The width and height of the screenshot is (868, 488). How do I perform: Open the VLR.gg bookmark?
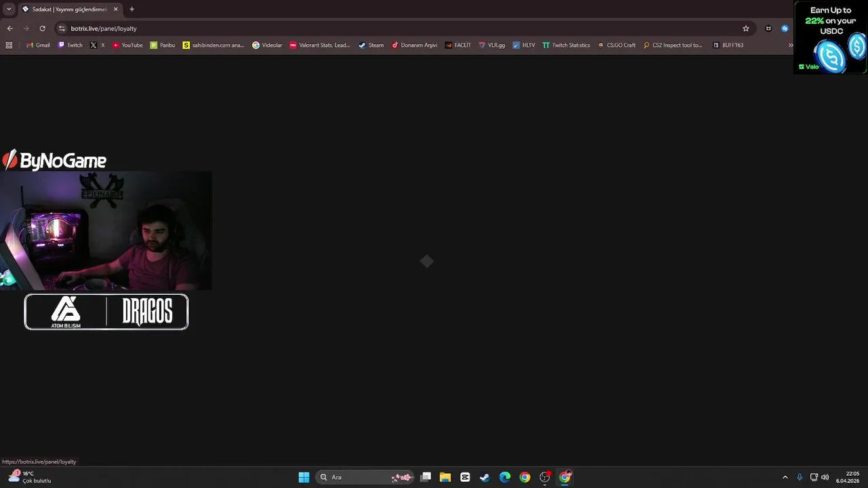[492, 45]
